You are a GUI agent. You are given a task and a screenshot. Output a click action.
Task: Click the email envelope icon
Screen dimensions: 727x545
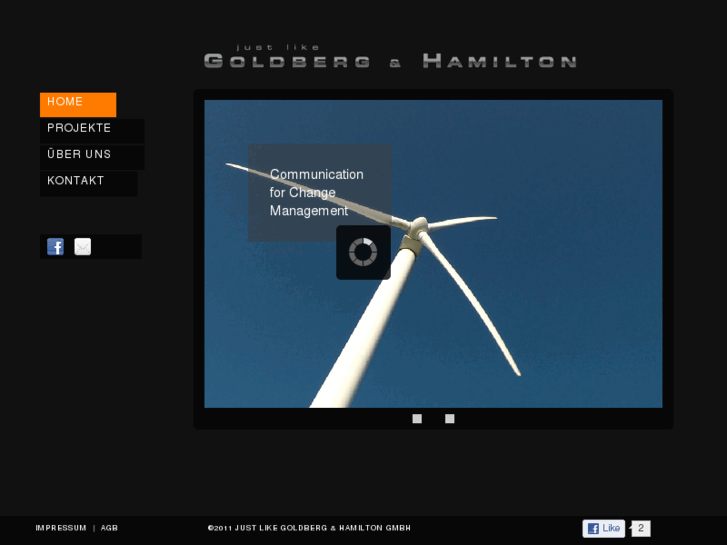pyautogui.click(x=83, y=247)
